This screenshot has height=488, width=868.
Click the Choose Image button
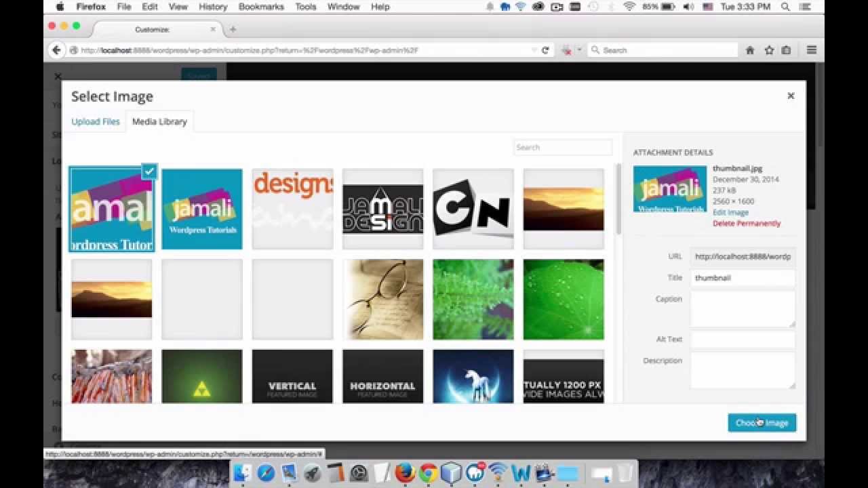pos(762,422)
